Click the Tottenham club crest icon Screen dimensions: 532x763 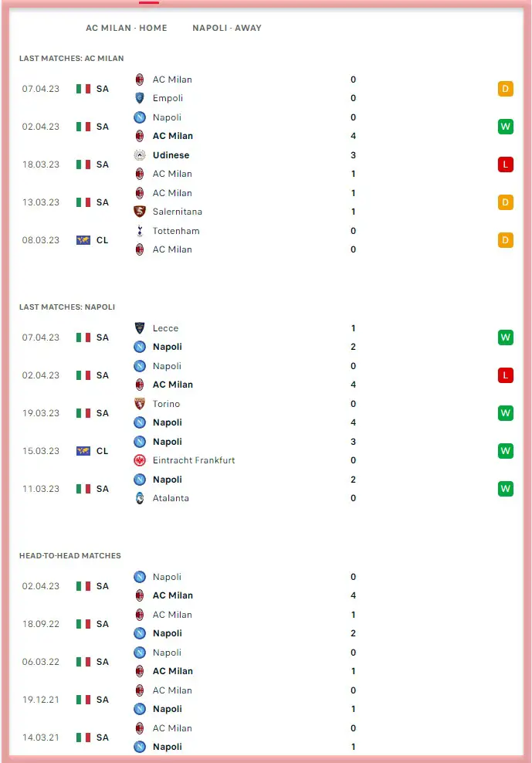[140, 231]
